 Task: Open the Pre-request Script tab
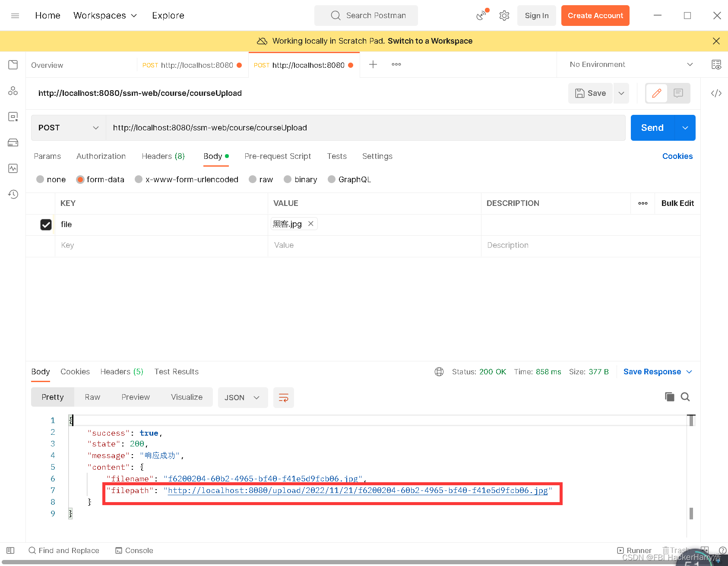278,156
